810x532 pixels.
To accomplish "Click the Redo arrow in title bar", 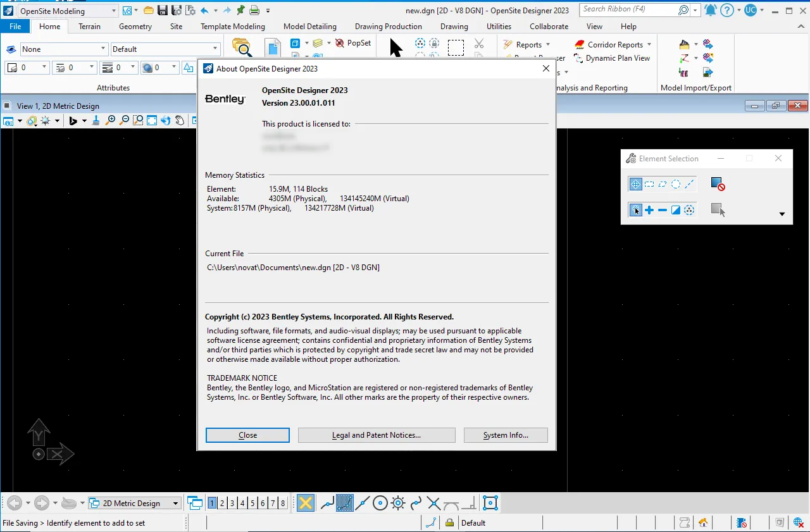I will 227,10.
